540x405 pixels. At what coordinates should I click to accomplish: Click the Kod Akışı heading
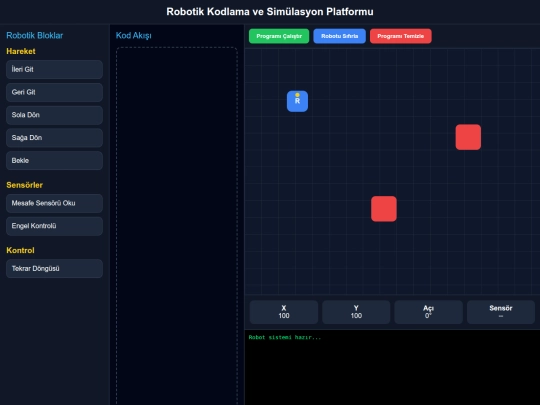coord(134,35)
